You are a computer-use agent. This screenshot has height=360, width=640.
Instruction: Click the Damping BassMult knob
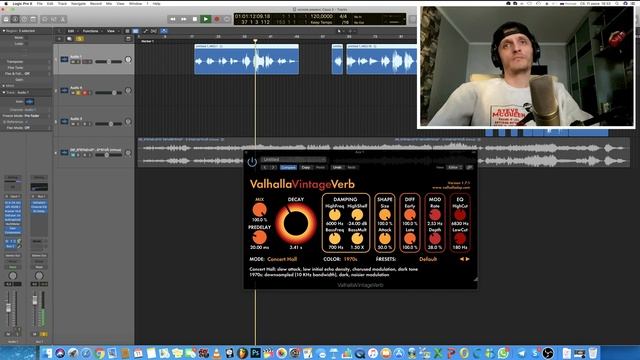point(357,238)
